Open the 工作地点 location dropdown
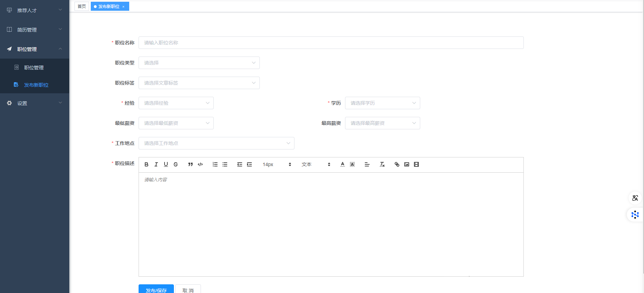 tap(217, 143)
